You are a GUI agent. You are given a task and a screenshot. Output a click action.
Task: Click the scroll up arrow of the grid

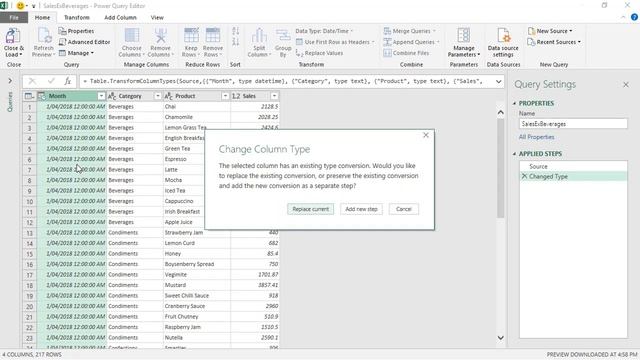click(500, 112)
